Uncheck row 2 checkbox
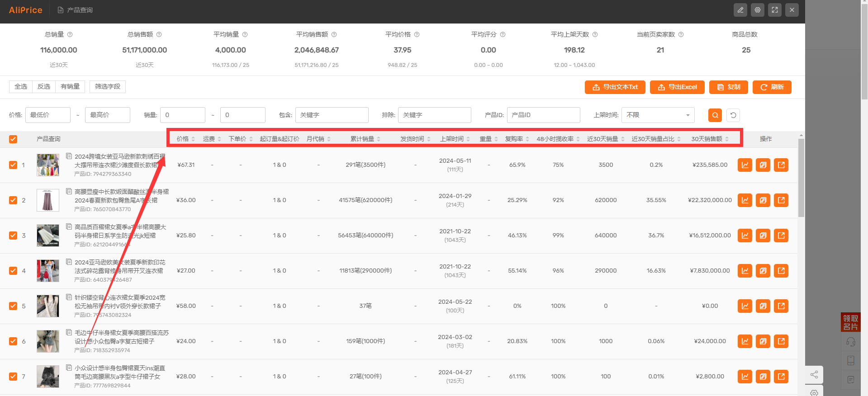This screenshot has height=396, width=868. (13, 200)
